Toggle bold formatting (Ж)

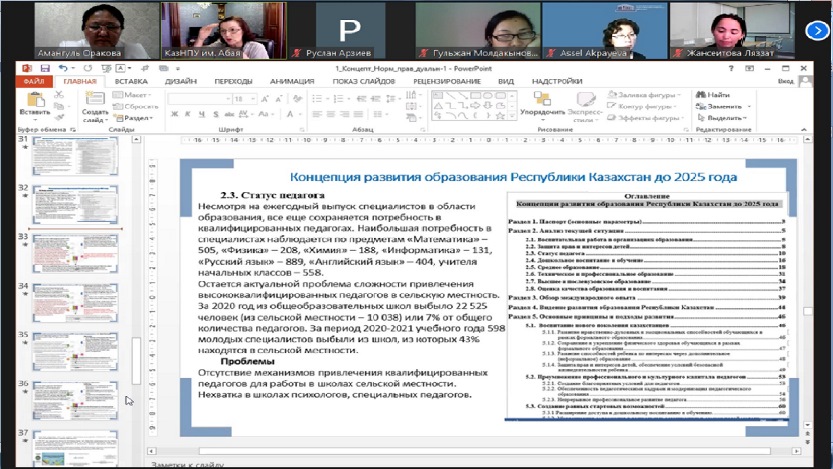[173, 115]
